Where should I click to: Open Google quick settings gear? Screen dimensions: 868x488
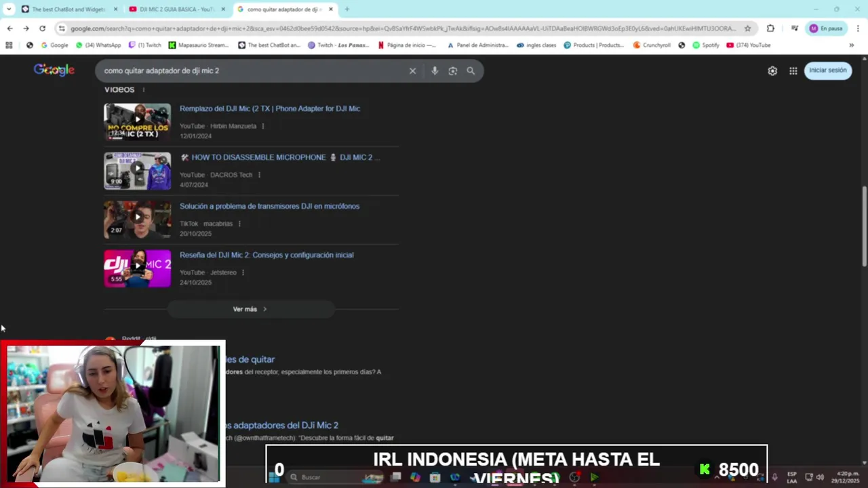click(x=772, y=70)
